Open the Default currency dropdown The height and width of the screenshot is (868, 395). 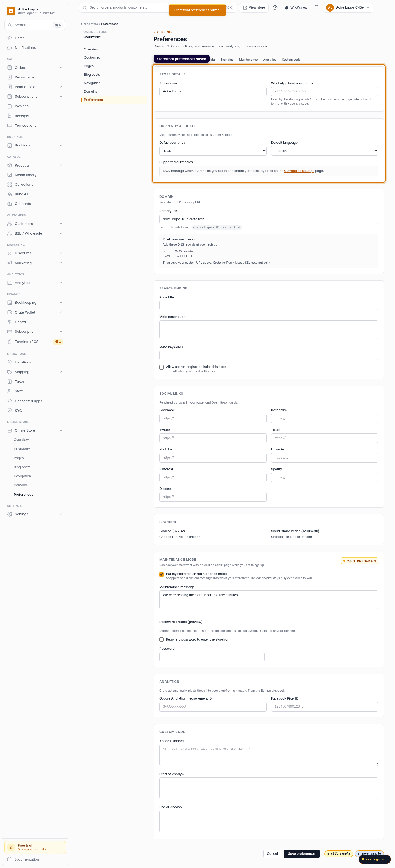(x=213, y=151)
